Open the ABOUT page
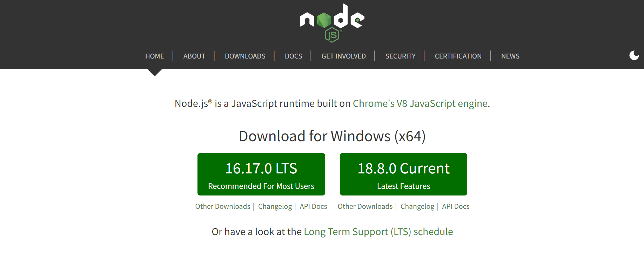The width and height of the screenshot is (644, 261). pos(194,56)
